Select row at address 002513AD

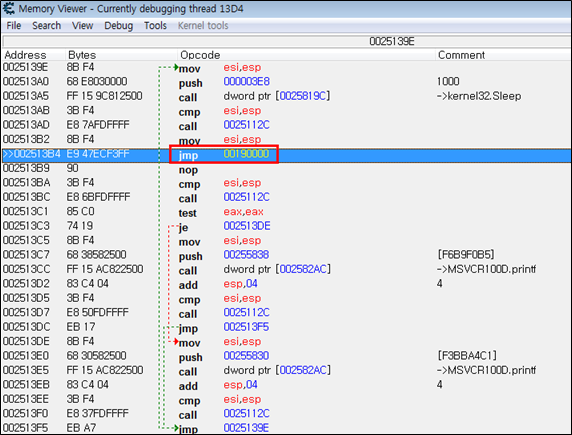287,125
